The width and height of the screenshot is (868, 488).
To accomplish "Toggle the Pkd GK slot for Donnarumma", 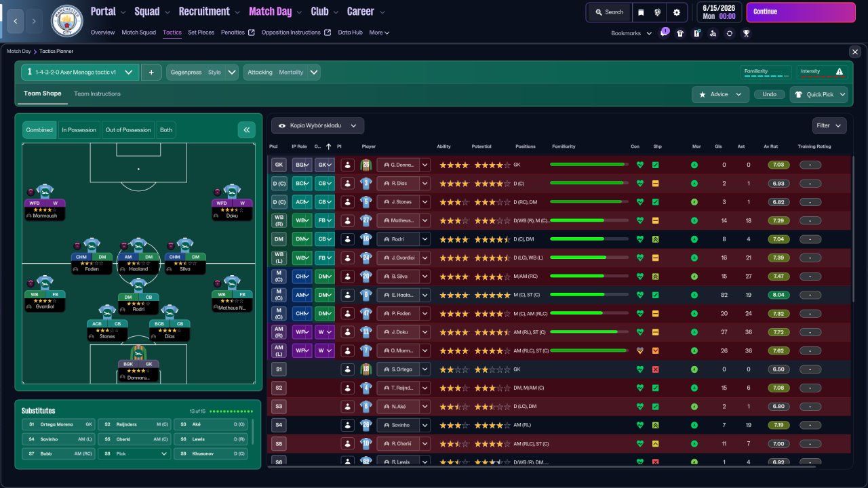I will pos(279,165).
